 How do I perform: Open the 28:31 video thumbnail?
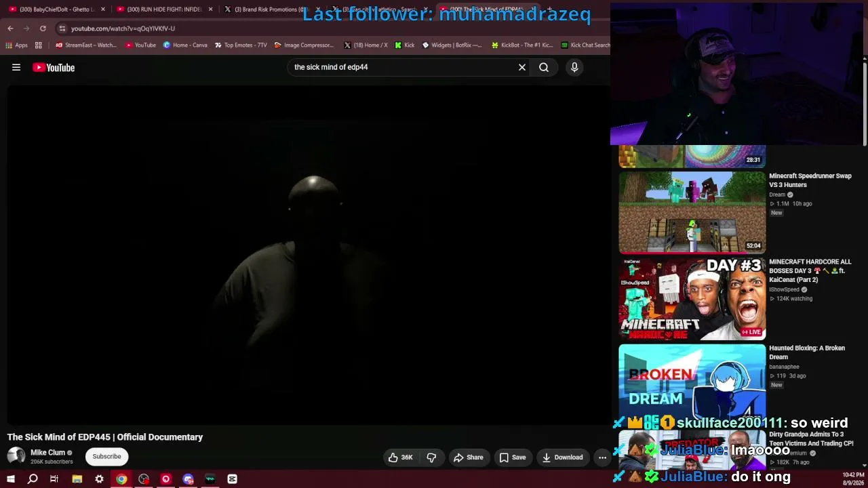point(692,157)
